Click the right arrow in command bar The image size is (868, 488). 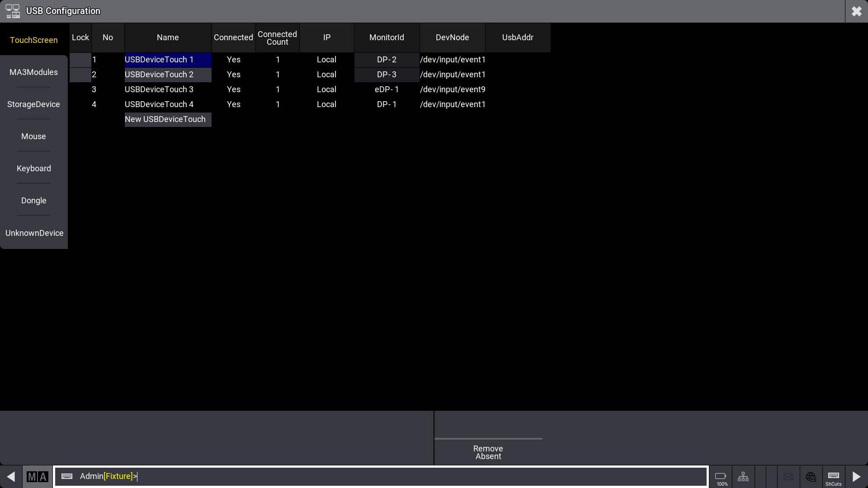[856, 477]
